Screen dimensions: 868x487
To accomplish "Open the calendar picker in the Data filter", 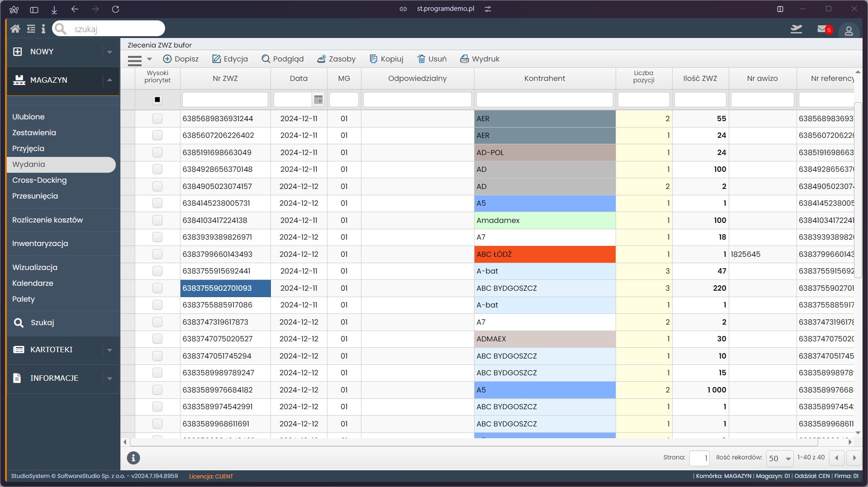I will coord(318,99).
